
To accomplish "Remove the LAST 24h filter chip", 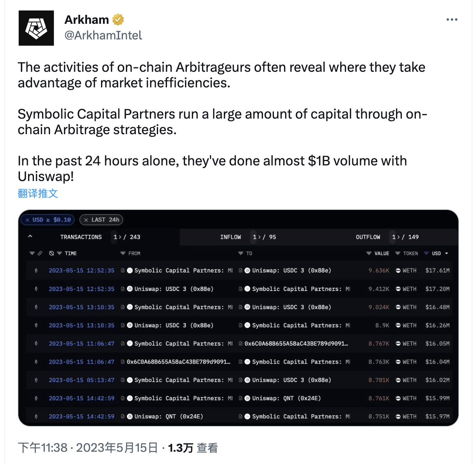I will 86,220.
